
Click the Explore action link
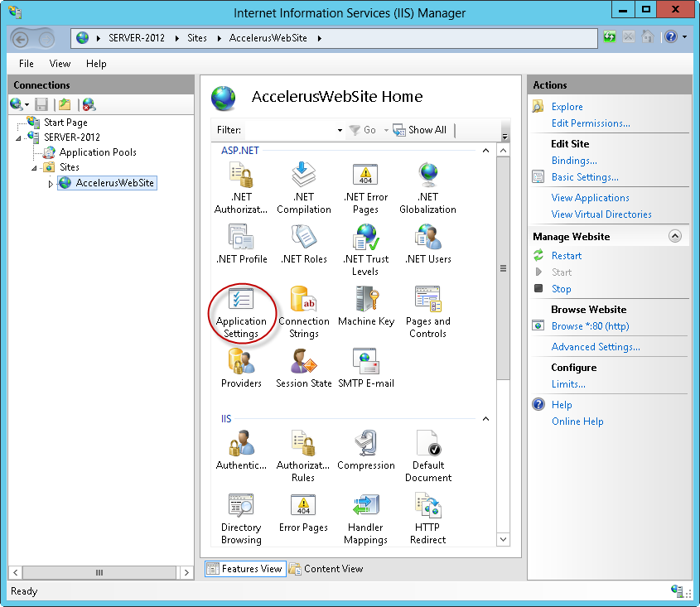(567, 107)
